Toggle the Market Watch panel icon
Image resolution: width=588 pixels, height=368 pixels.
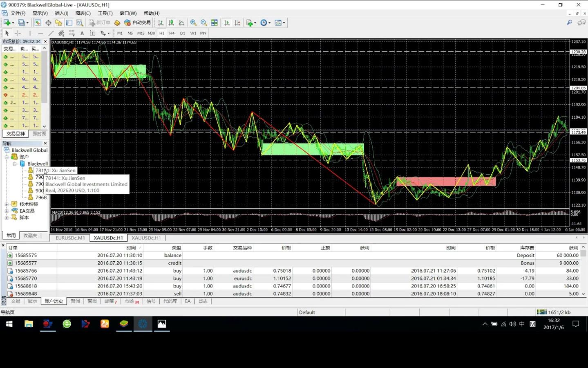click(x=38, y=23)
